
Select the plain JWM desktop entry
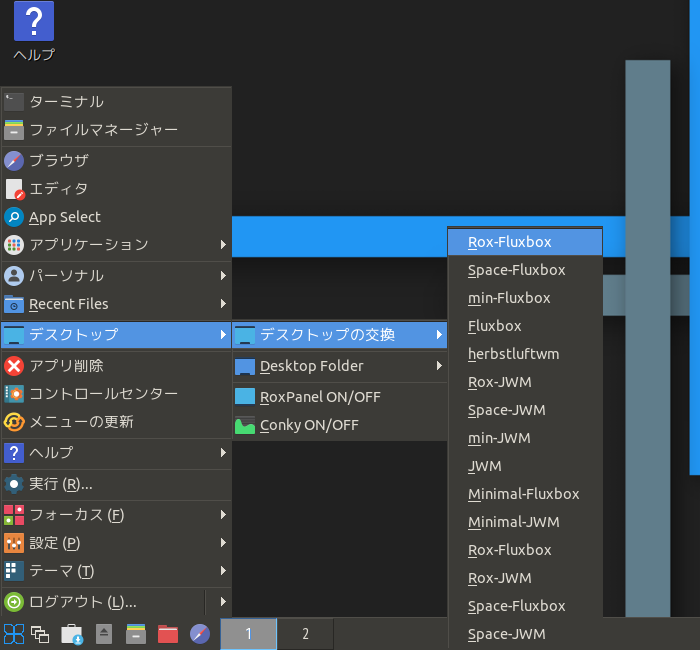click(x=525, y=466)
